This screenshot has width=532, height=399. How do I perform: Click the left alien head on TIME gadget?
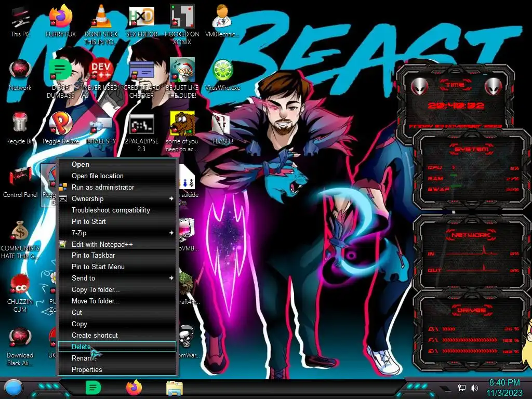419,87
